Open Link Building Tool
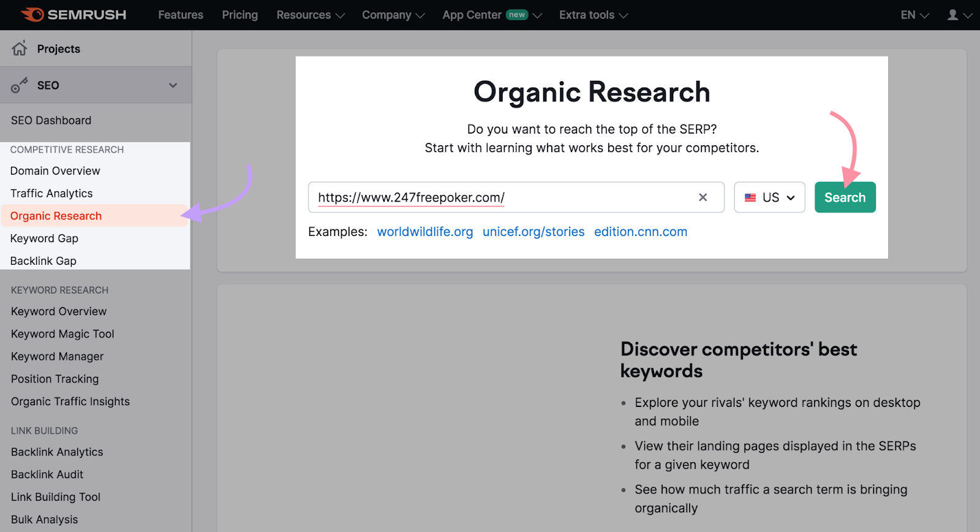The width and height of the screenshot is (980, 532). coord(56,497)
